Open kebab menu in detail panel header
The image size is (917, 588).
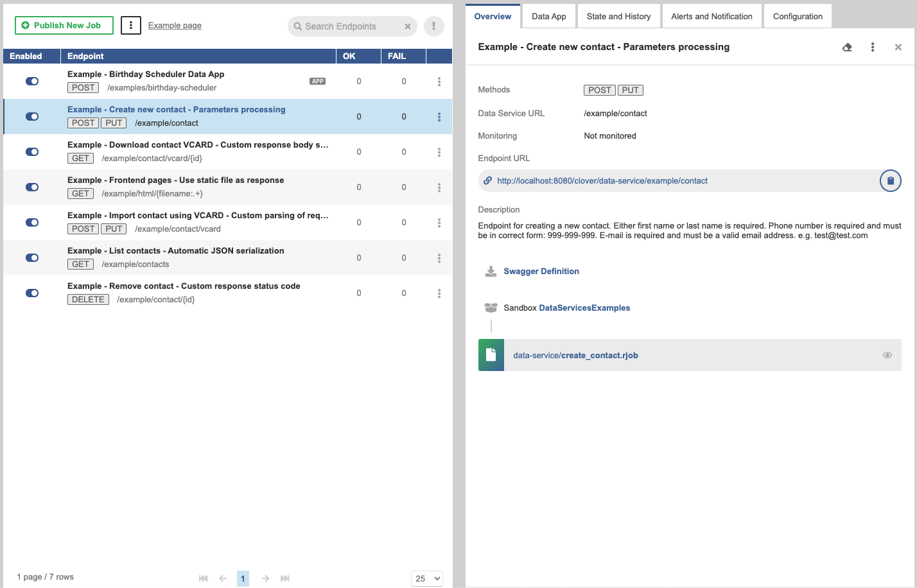[x=872, y=47]
